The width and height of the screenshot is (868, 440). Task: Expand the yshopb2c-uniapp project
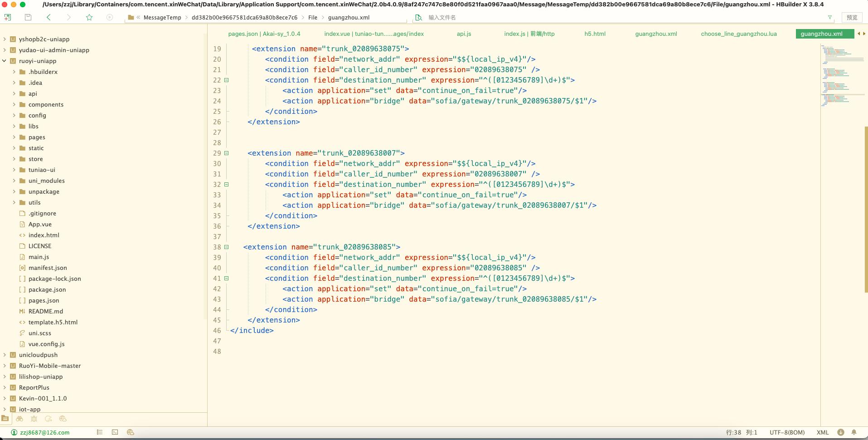pyautogui.click(x=5, y=39)
